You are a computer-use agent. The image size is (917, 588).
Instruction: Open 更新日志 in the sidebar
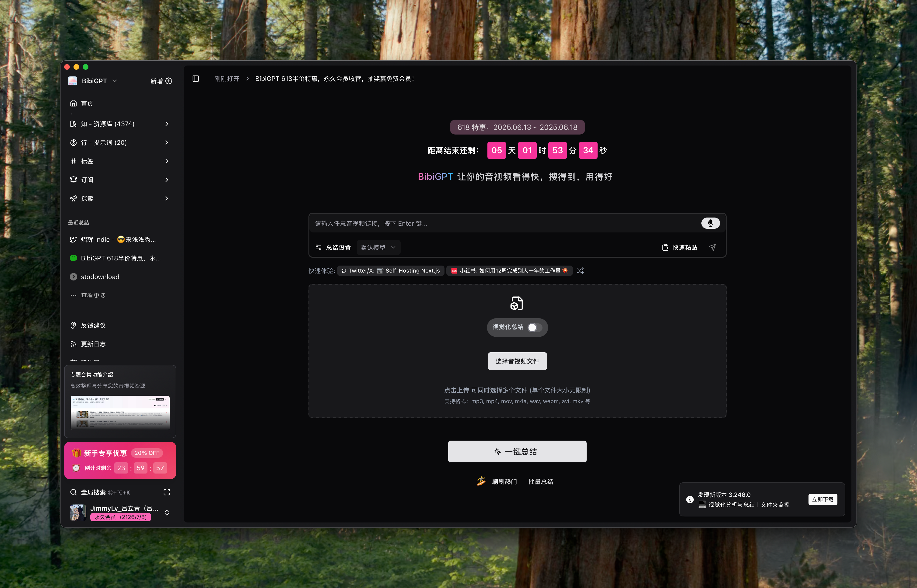pyautogui.click(x=120, y=344)
